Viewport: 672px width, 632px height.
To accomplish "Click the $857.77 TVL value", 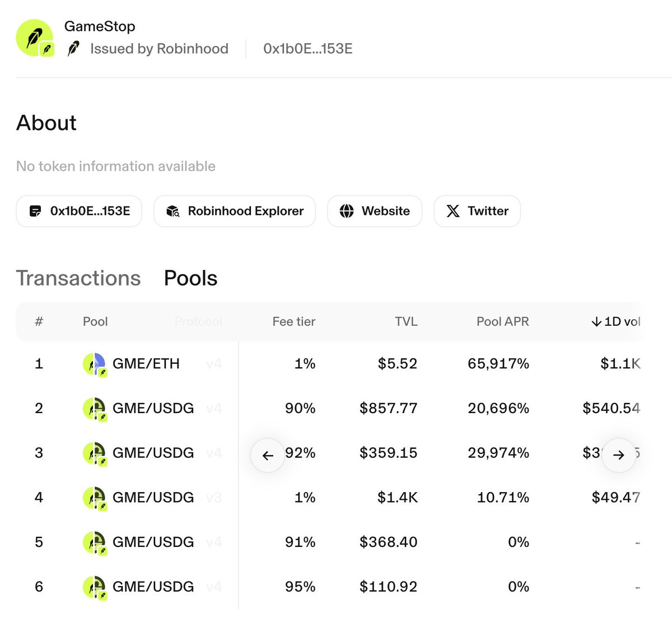I will coord(389,408).
